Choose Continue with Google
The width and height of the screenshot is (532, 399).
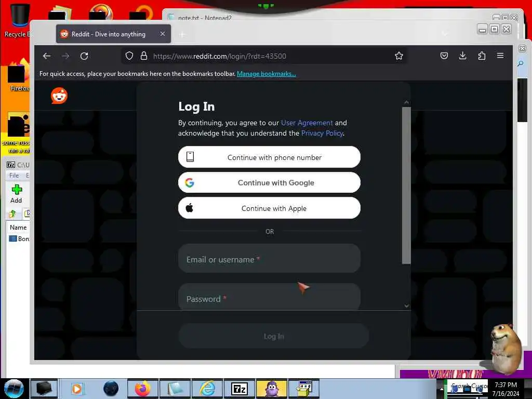click(270, 182)
